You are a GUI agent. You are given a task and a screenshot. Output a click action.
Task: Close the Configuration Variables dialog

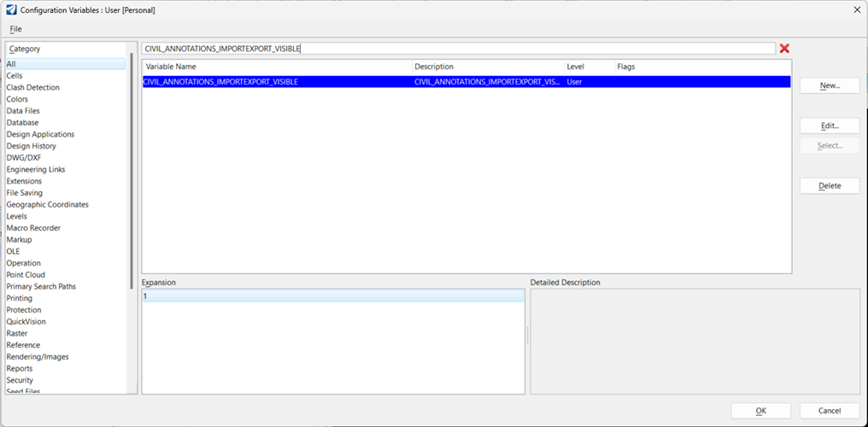(x=857, y=10)
